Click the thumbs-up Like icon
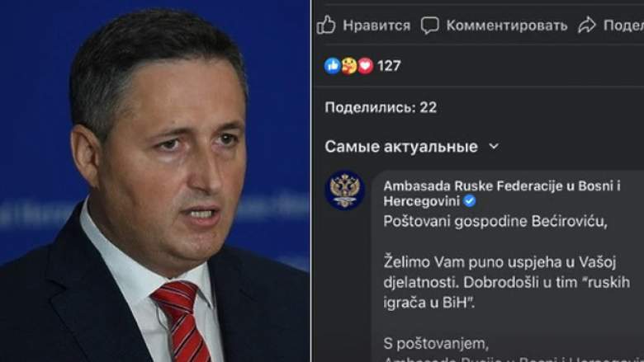This screenshot has height=362, width=644. (x=326, y=25)
